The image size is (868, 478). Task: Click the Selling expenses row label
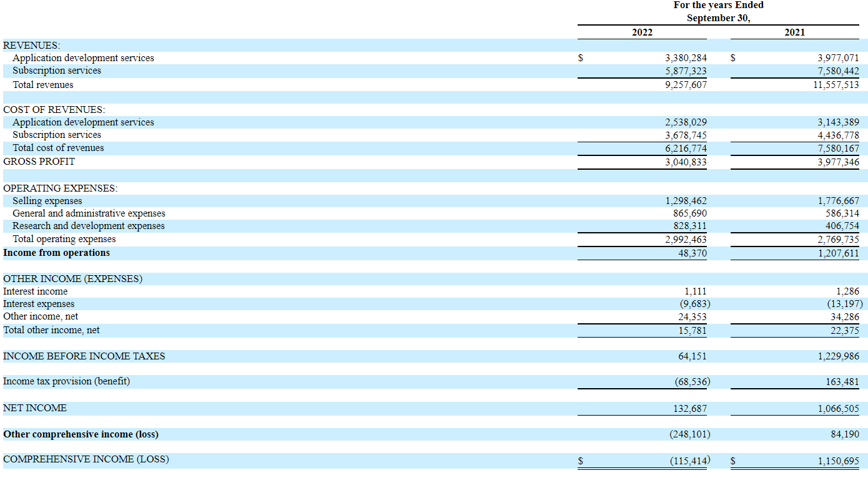[47, 201]
